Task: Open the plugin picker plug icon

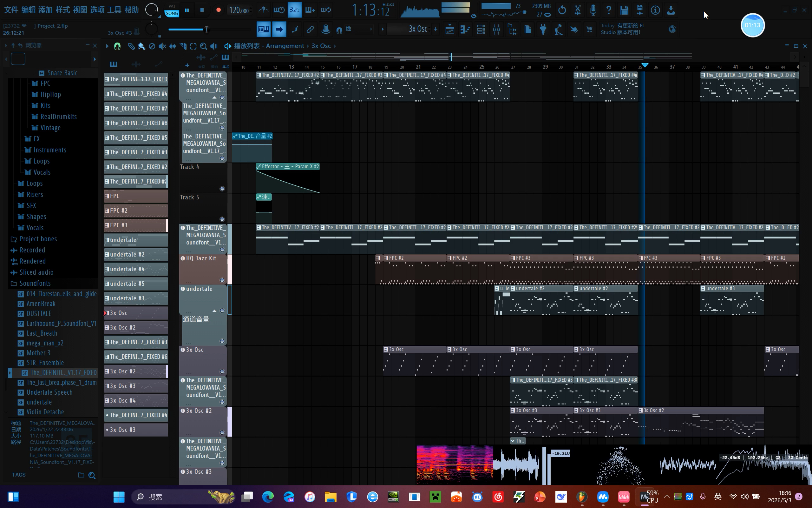Action: point(543,30)
